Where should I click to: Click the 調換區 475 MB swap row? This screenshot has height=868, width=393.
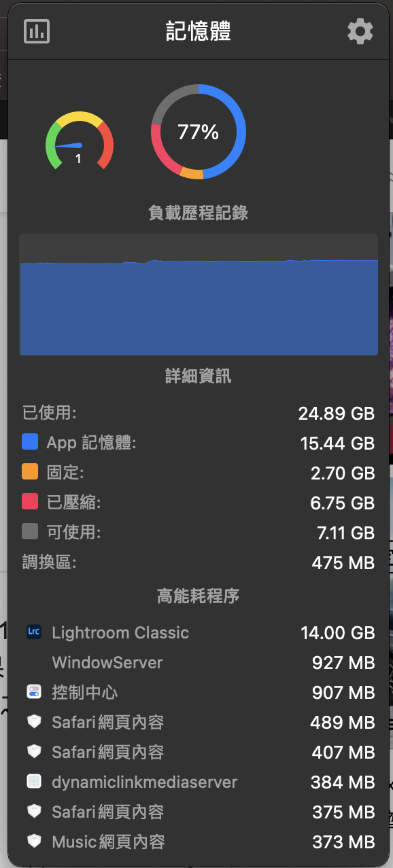point(199,562)
